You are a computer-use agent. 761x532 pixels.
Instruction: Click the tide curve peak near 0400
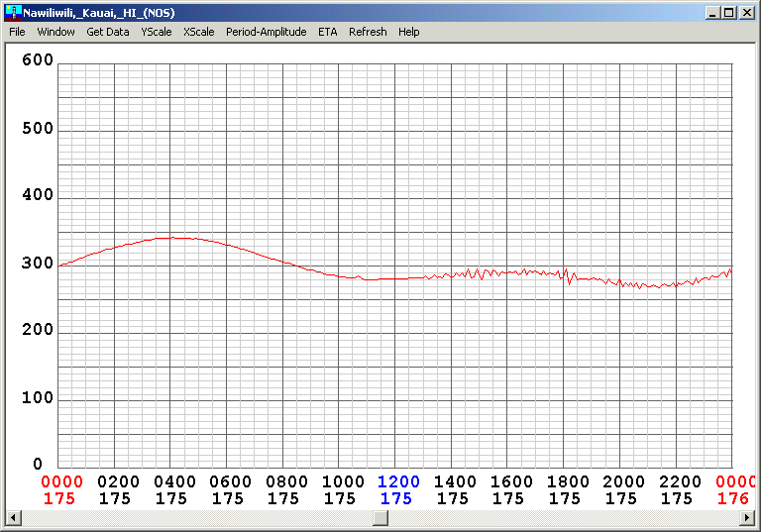point(170,238)
